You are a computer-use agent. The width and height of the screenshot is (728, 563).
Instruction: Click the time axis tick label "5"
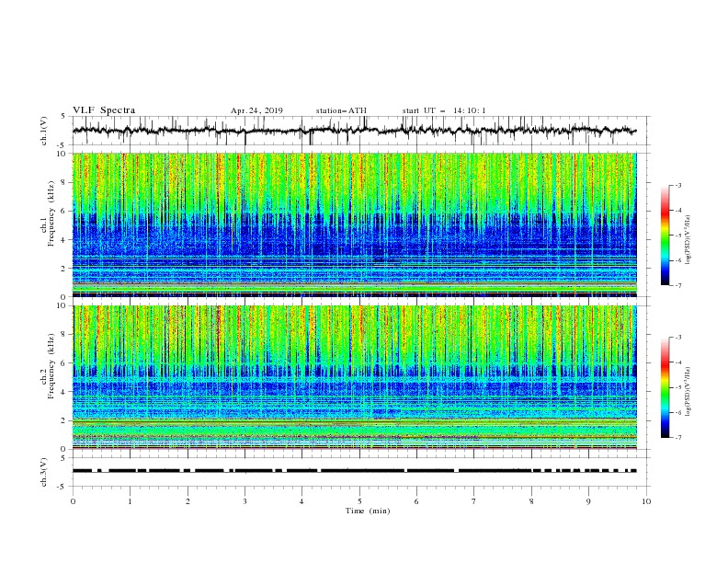[359, 501]
